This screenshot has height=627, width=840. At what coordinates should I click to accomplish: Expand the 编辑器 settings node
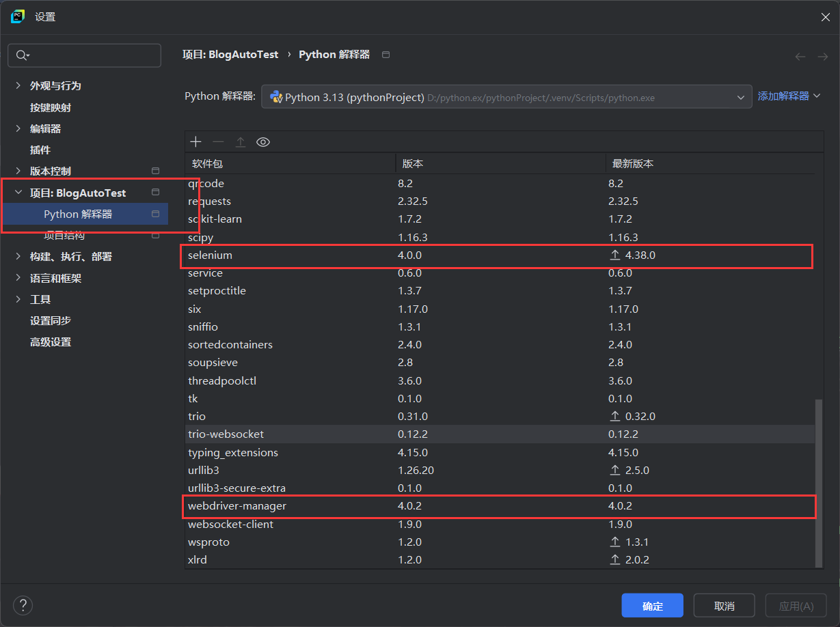pyautogui.click(x=18, y=128)
